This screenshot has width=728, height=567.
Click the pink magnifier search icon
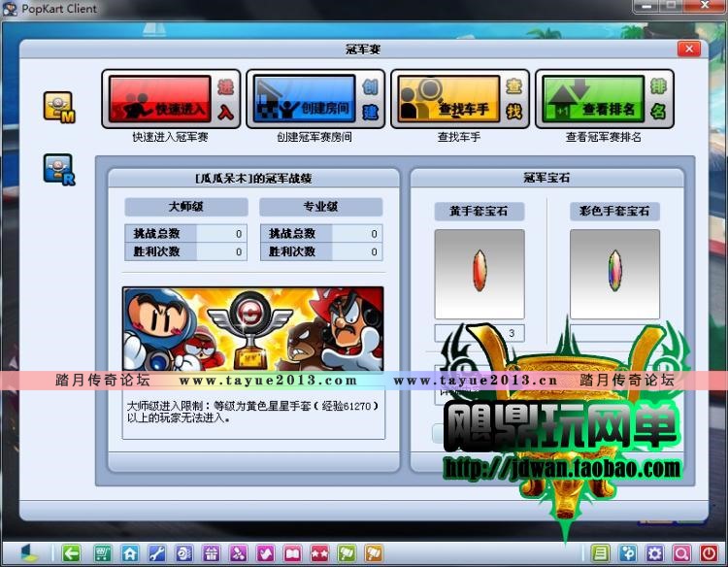tap(681, 553)
